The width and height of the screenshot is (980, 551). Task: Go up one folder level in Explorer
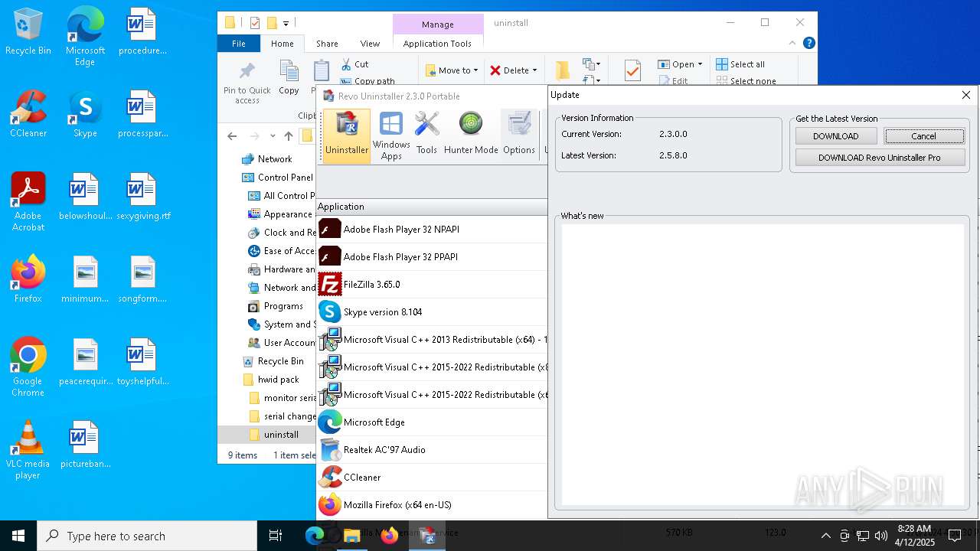[289, 136]
